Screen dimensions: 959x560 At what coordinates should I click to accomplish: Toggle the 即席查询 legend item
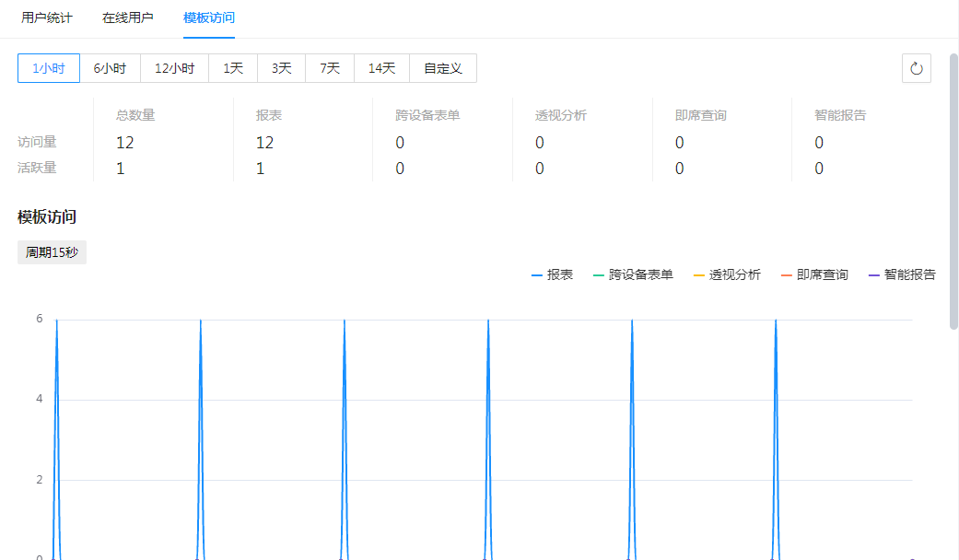pos(814,274)
